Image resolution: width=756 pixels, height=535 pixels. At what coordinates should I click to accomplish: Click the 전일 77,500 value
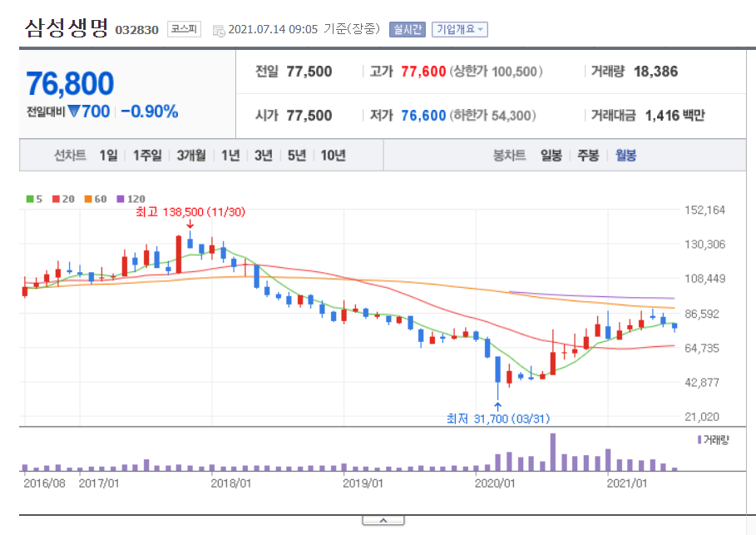click(309, 72)
